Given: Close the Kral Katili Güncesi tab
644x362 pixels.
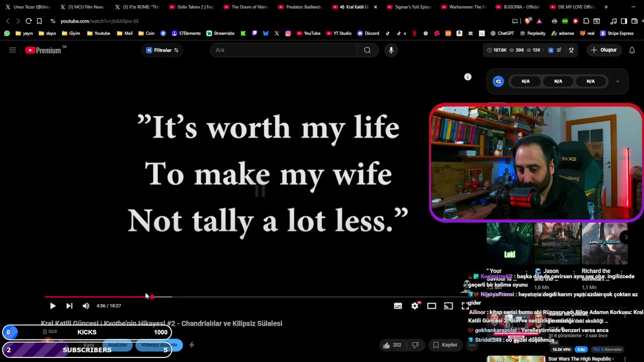Looking at the screenshot, I should pos(375,7).
